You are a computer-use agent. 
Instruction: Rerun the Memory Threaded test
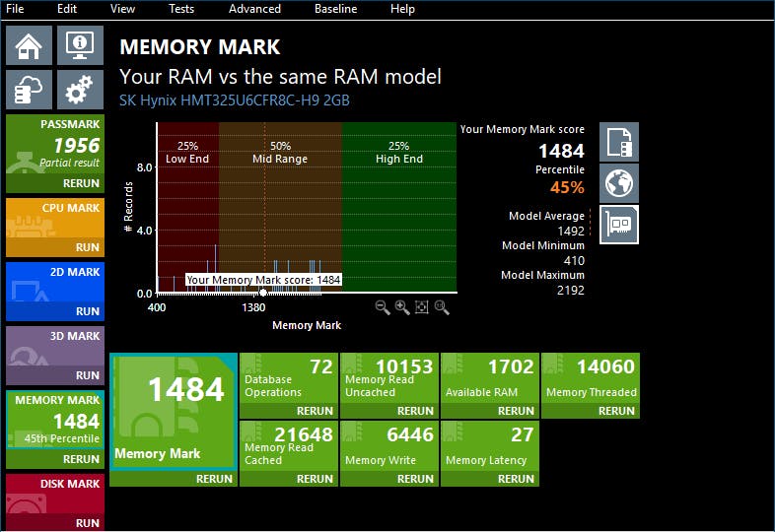coord(616,411)
